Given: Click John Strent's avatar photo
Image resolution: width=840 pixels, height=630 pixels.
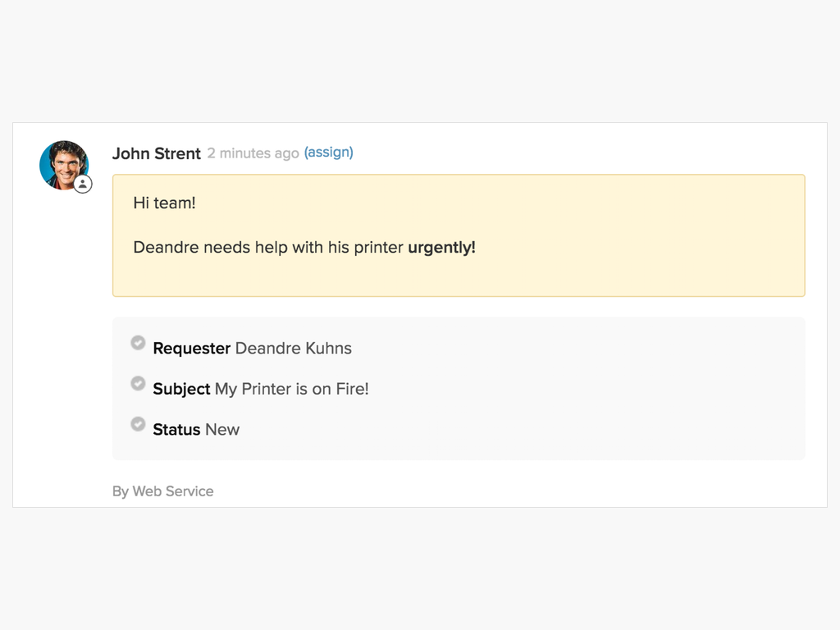Looking at the screenshot, I should click(x=62, y=164).
